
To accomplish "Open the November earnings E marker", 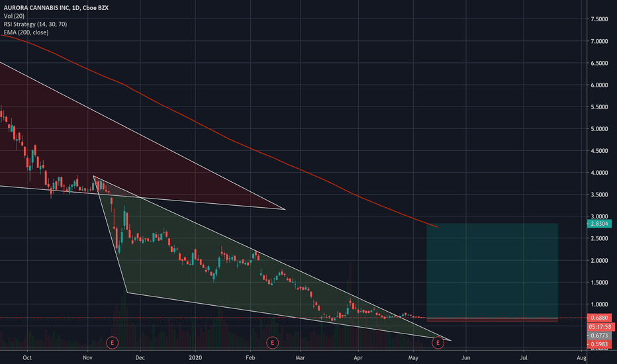I will point(112,343).
